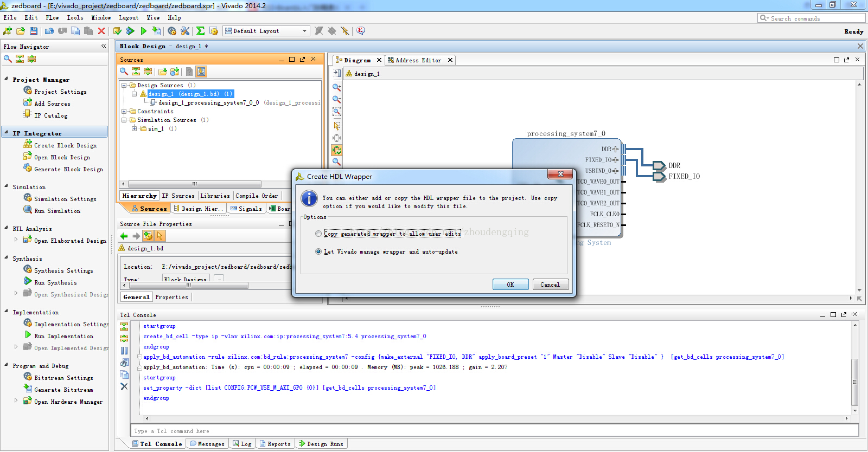This screenshot has width=868, height=452.
Task: Switch to IP Sources tab
Action: pyautogui.click(x=178, y=196)
